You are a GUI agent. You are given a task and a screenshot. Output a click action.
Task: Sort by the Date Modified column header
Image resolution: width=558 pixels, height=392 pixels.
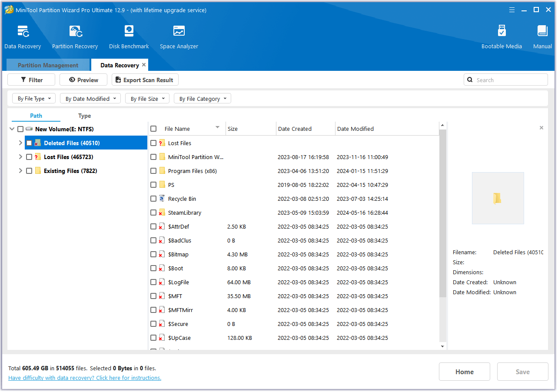[387, 129]
